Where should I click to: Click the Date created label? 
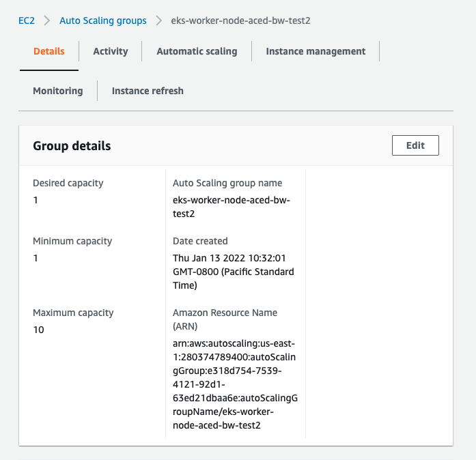[x=200, y=241]
